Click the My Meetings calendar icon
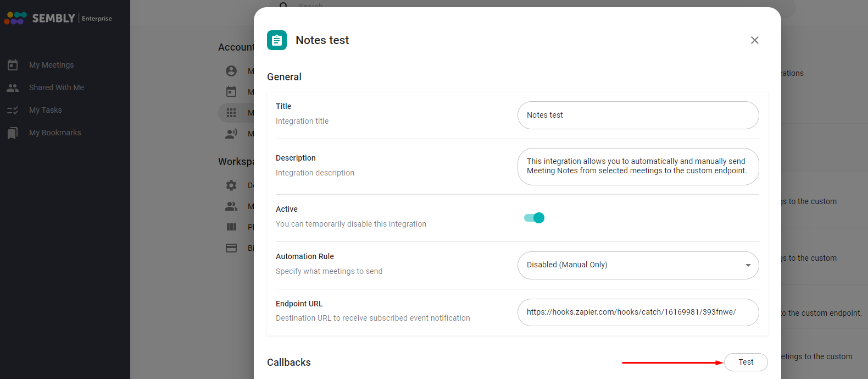The height and width of the screenshot is (379, 868). point(13,65)
